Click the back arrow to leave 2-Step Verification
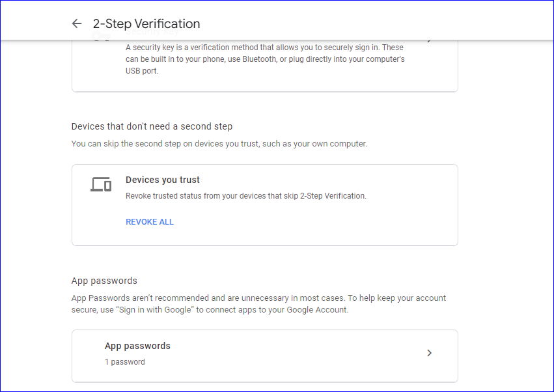 (x=77, y=23)
